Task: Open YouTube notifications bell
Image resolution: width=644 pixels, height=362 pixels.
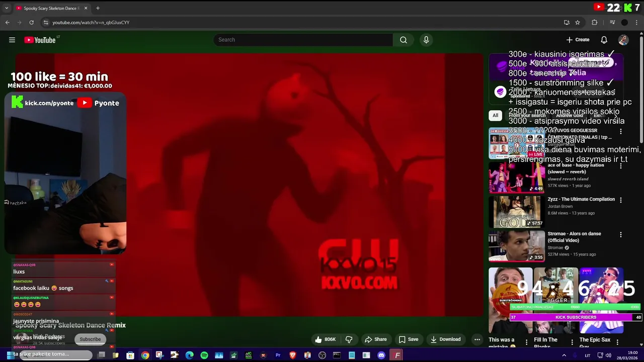Action: pos(604,40)
